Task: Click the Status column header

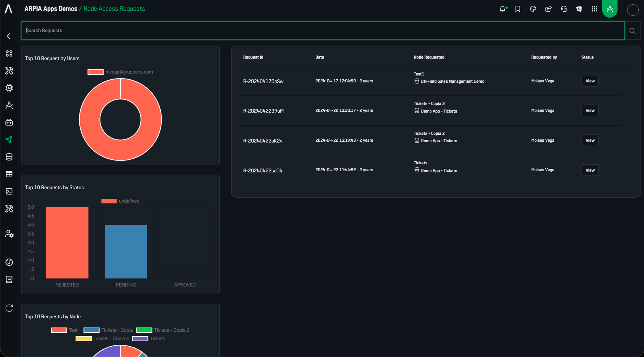Action: [587, 57]
